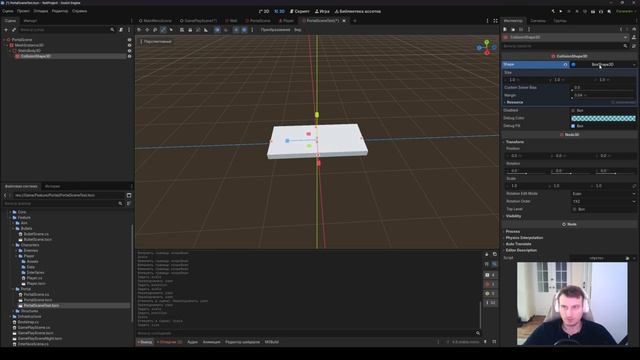
Task: Collapse the Bullets folder
Action: (13, 229)
